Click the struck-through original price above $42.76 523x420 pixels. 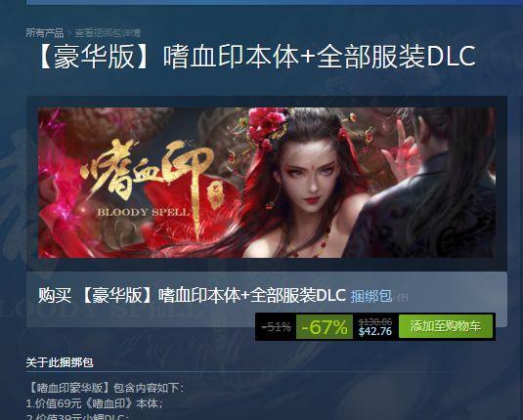click(x=375, y=321)
